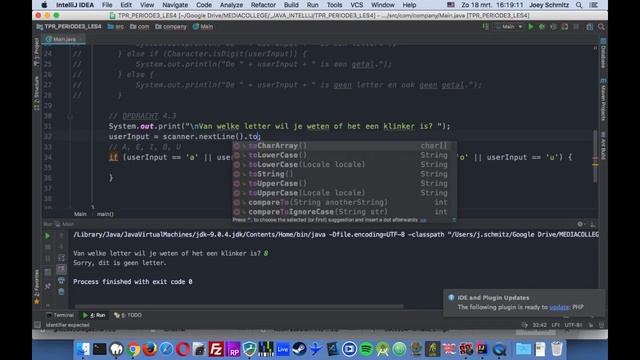This screenshot has height=360, width=640.
Task: Select the Main.java editor tab
Action: tap(64, 39)
